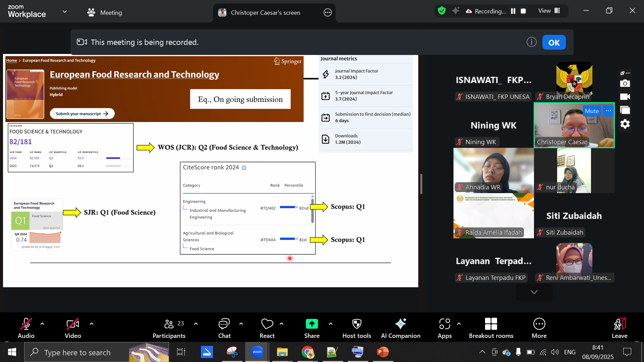This screenshot has height=362, width=644.
Task: Click the camera snapshot icon in side panel
Action: [x=625, y=83]
